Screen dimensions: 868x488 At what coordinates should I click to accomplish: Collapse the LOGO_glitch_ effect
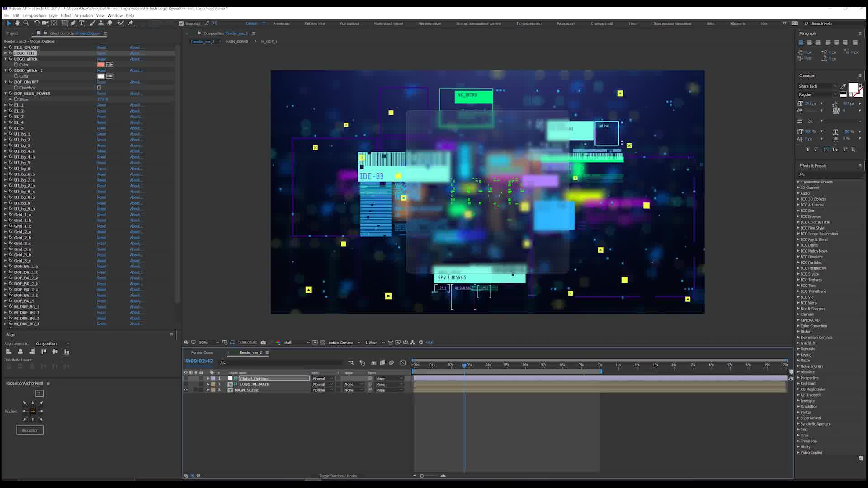tap(5, 59)
